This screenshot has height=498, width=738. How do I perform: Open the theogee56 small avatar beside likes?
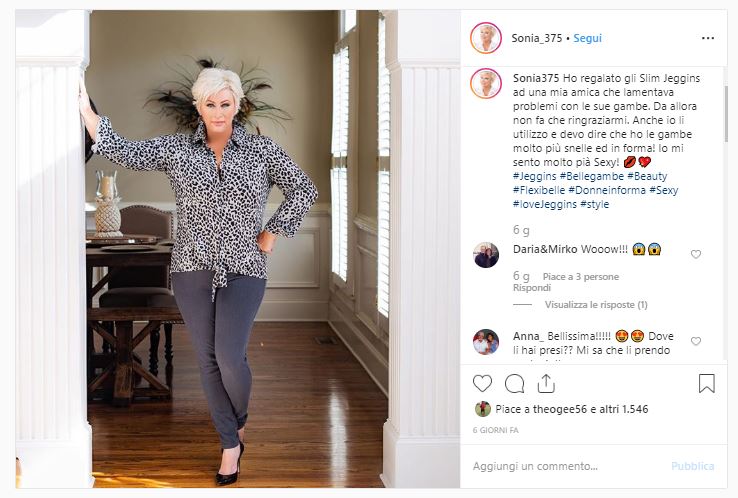tap(482, 409)
